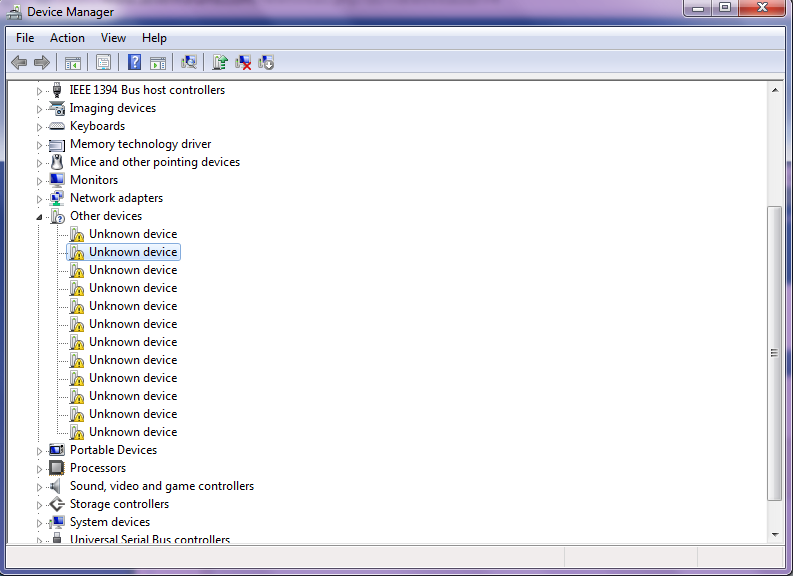Expand the IEEE 1394 Bus host controllers node

click(x=39, y=91)
